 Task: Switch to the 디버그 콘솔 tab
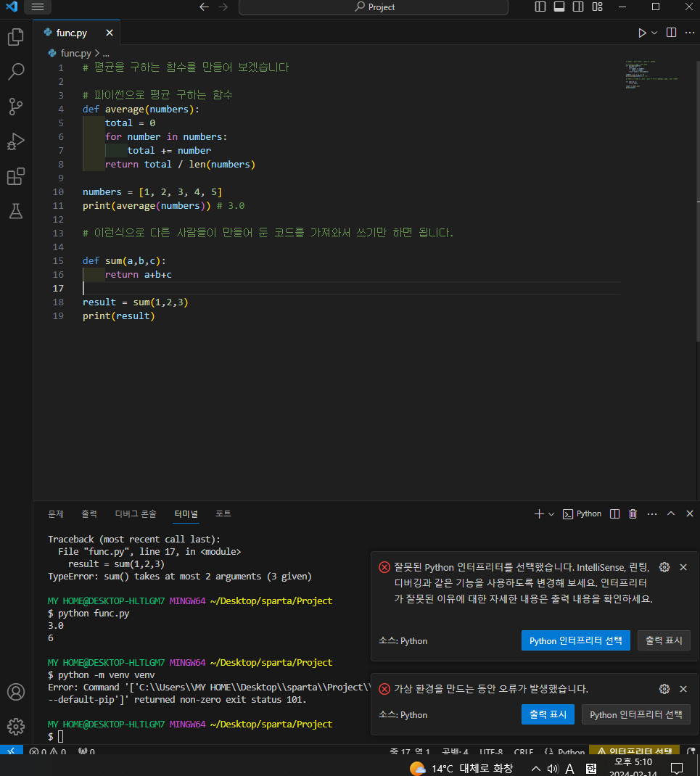click(136, 513)
